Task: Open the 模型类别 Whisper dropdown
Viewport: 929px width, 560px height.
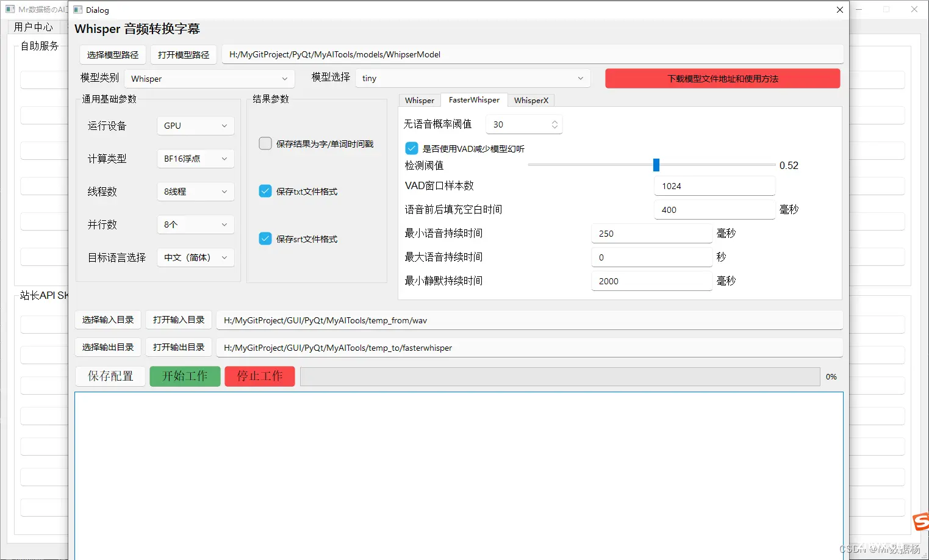Action: coord(209,79)
